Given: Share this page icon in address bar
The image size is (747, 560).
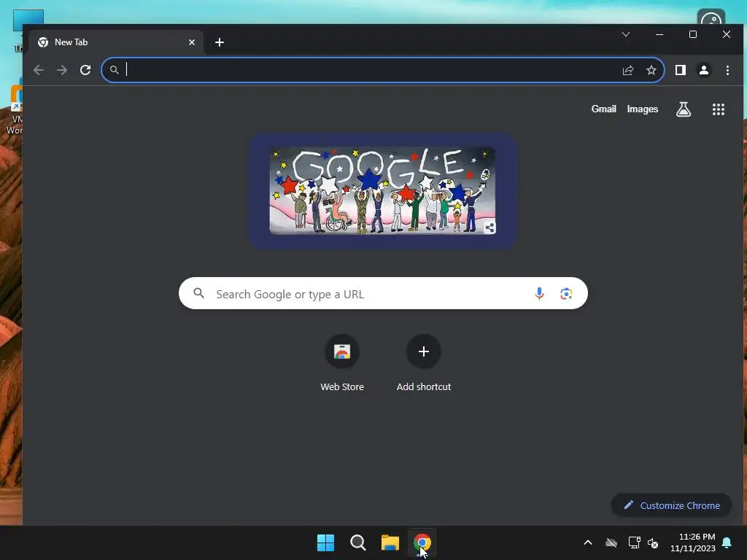Looking at the screenshot, I should point(628,70).
